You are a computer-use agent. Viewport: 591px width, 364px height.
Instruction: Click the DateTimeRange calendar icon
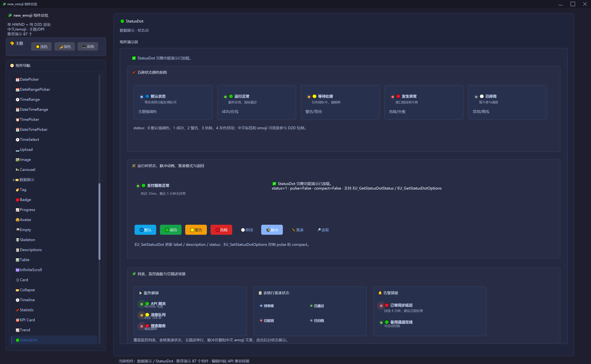(17, 110)
